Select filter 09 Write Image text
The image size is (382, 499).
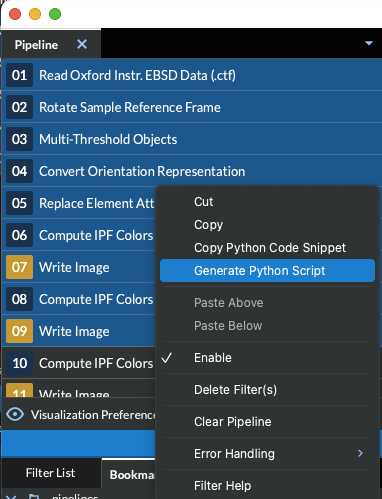[74, 331]
